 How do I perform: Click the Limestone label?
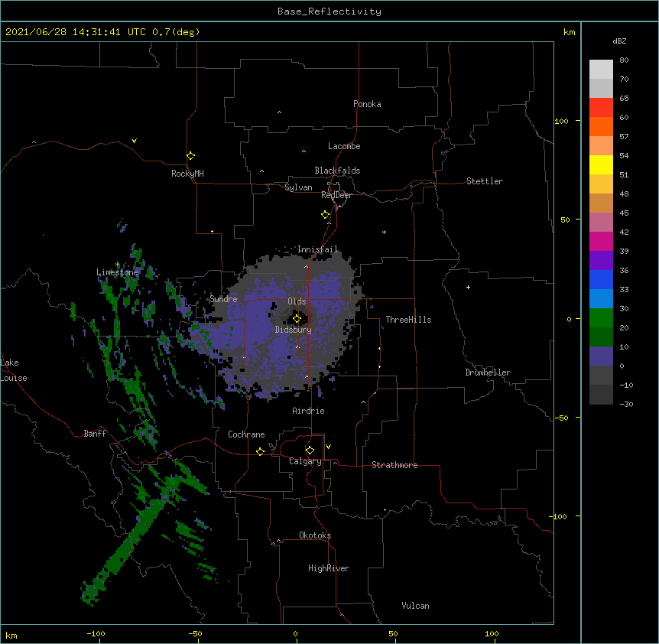[x=117, y=272]
